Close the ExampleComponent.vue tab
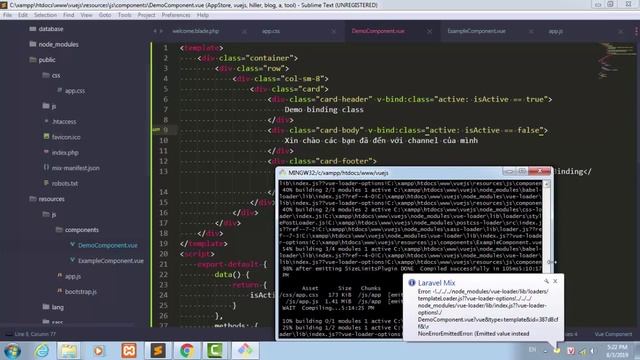Viewport: 640px width, 360px height. pos(531,31)
